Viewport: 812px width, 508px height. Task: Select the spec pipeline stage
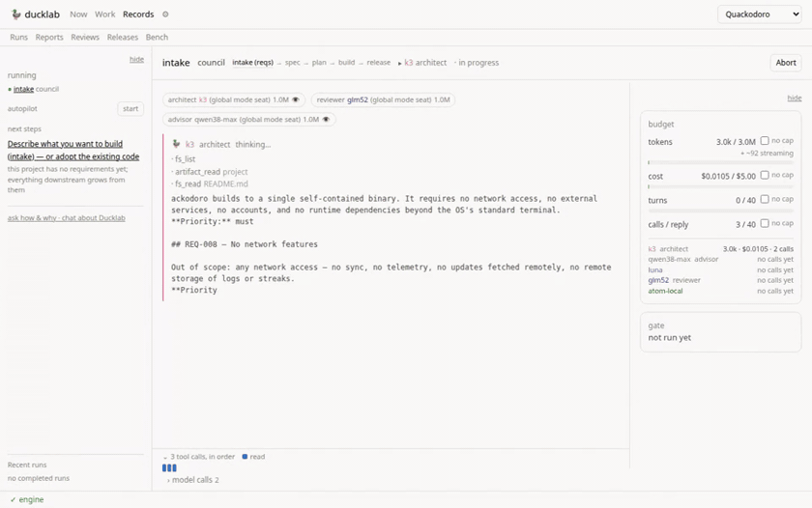click(293, 63)
